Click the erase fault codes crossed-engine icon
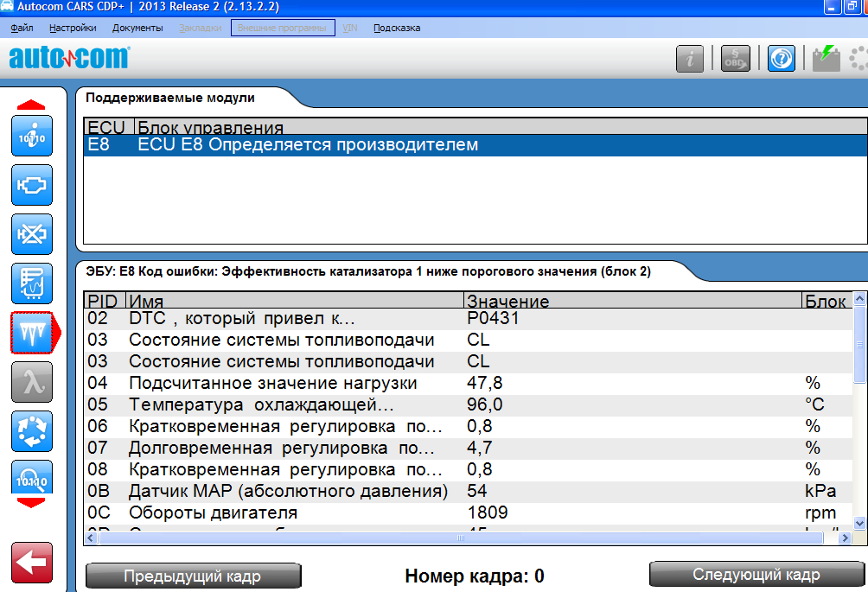The height and width of the screenshot is (592, 868). coord(32,234)
